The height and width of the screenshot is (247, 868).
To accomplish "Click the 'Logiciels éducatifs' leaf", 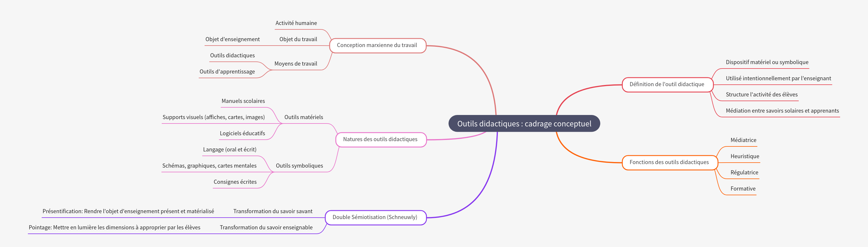I will (242, 133).
